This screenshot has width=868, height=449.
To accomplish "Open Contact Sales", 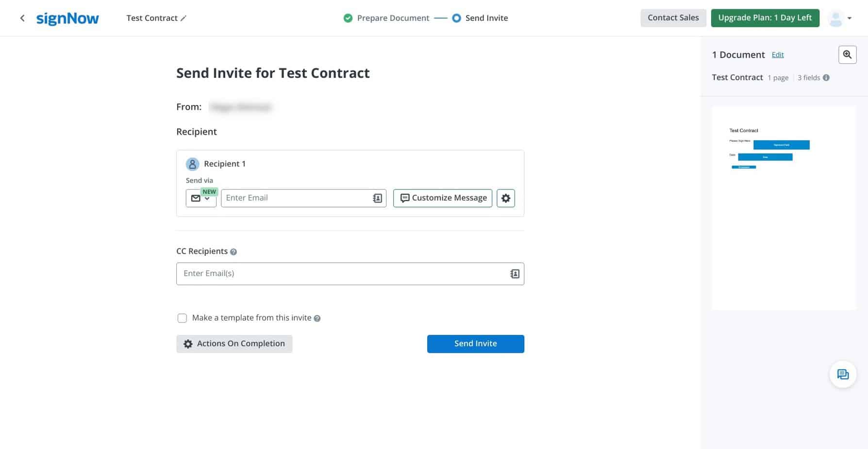I will pyautogui.click(x=673, y=18).
